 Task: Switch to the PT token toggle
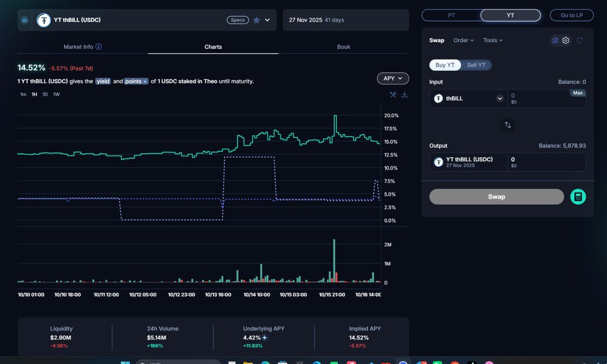451,15
